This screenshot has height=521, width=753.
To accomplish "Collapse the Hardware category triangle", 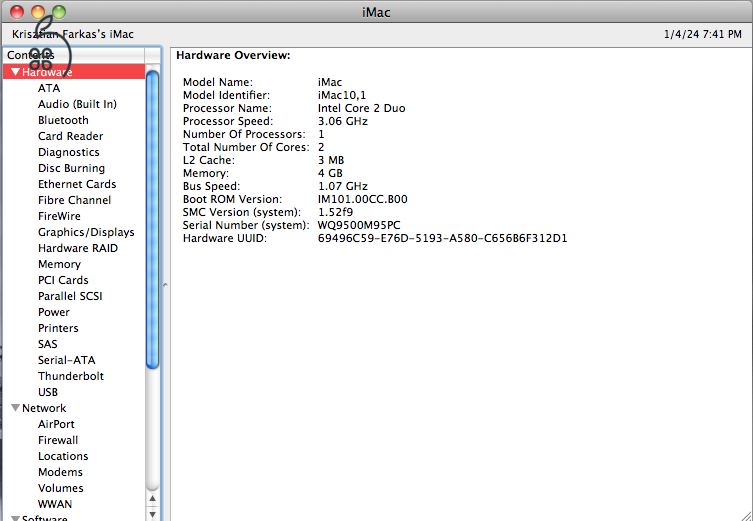I will 15,72.
